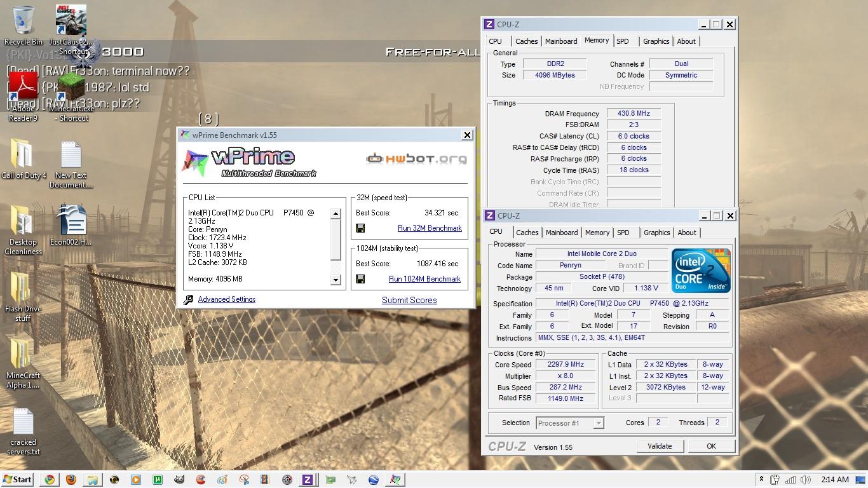Open the orange media player taskbar icon

pos(135,480)
